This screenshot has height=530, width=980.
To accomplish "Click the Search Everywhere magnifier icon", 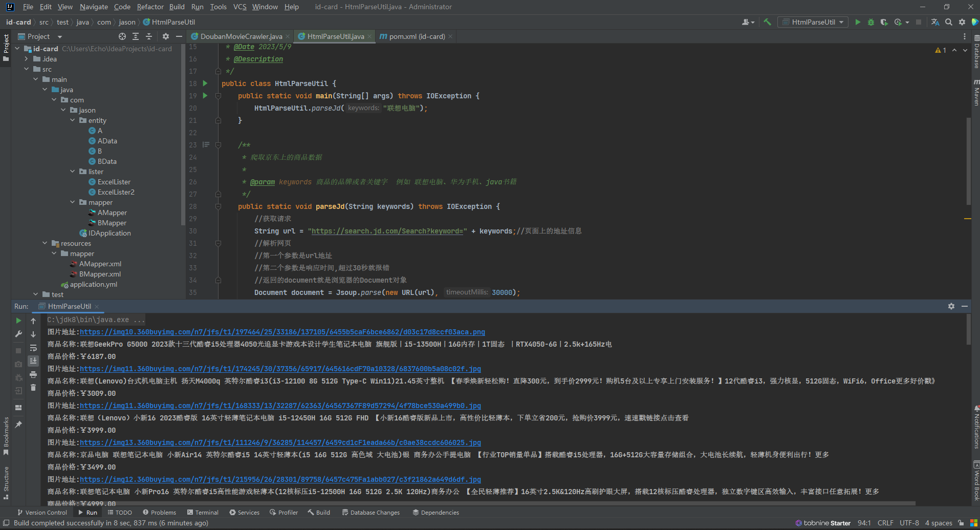I will 949,22.
